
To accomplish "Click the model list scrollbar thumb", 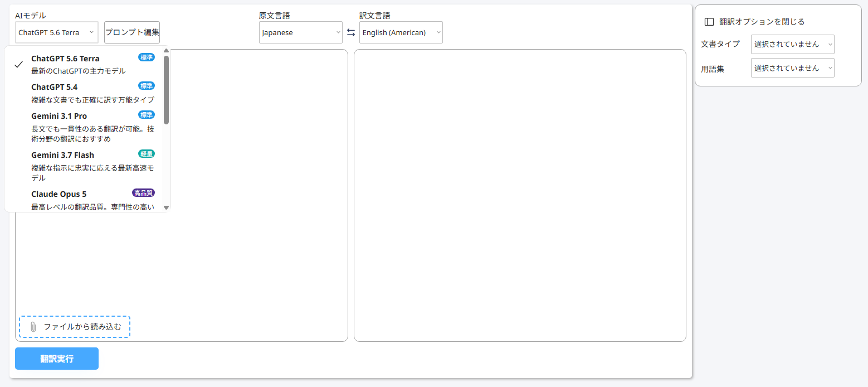I will pyautogui.click(x=166, y=89).
